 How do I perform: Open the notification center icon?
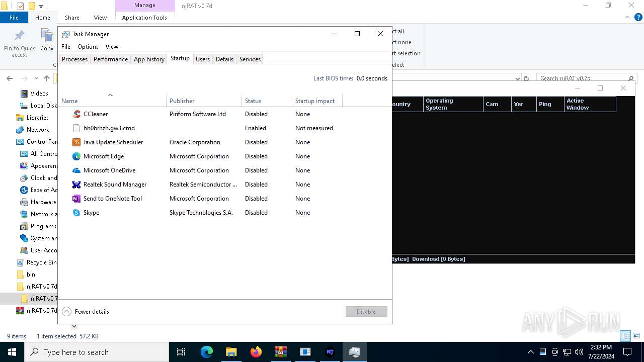(x=627, y=352)
